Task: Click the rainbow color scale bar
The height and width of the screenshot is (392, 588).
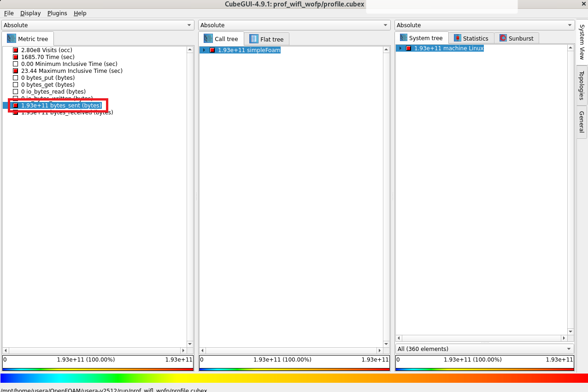Action: (294, 378)
